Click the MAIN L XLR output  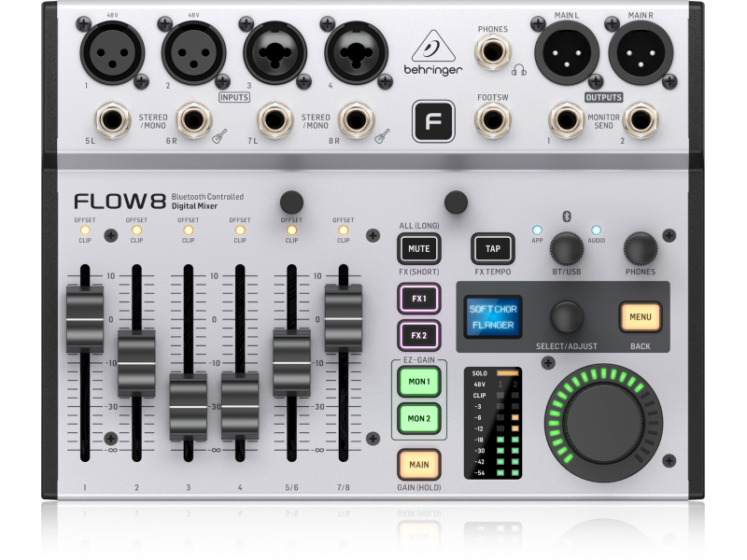[x=567, y=52]
